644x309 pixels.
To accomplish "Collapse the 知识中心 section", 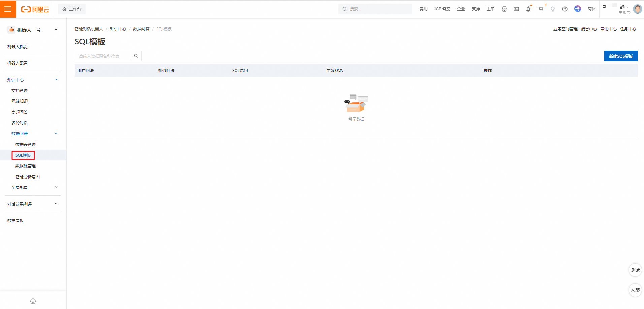I will click(x=56, y=80).
